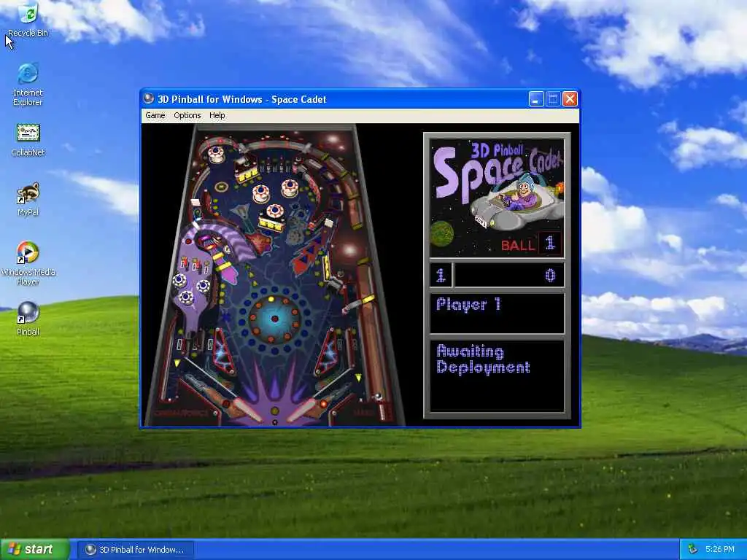
Task: Click the 3D Pinball taskbar button
Action: coord(135,550)
